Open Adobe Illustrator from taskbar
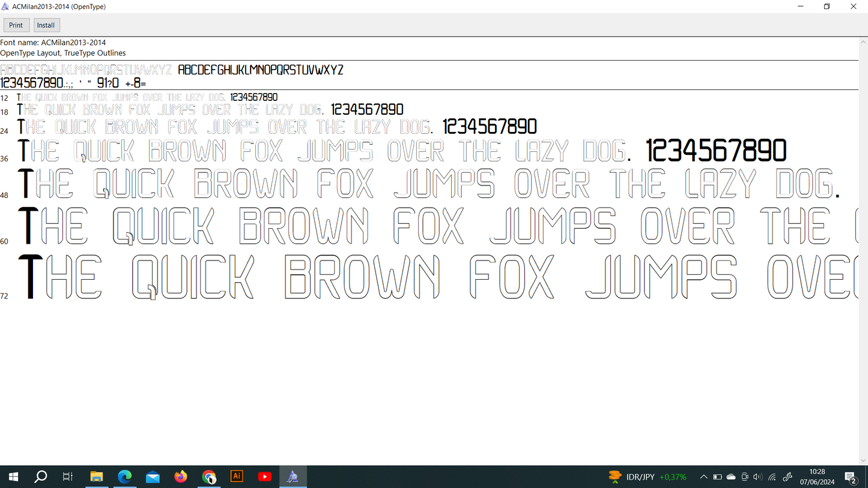 (x=237, y=477)
